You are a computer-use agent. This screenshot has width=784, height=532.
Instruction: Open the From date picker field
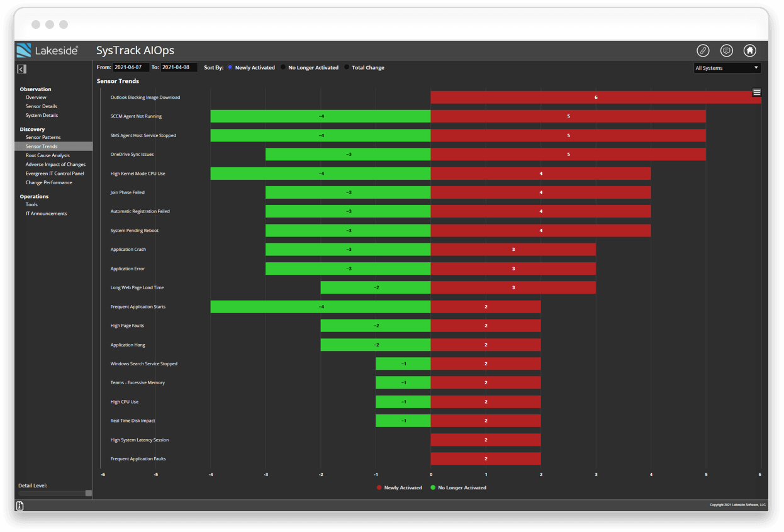(x=131, y=67)
